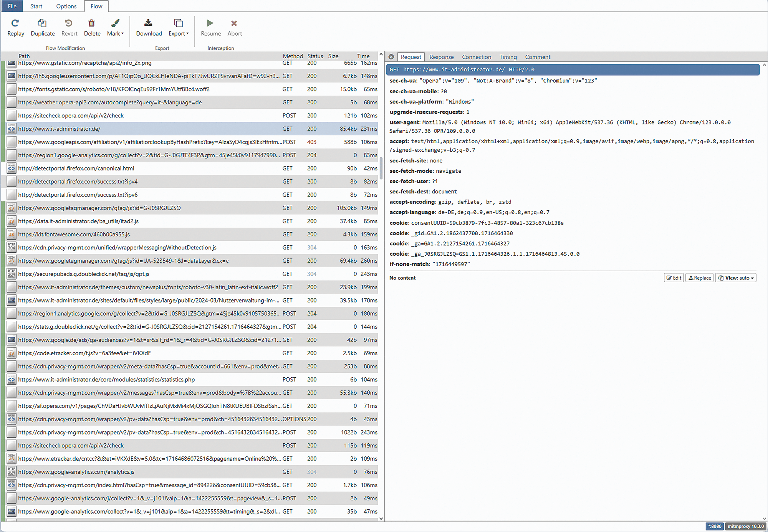Click document icon of privacy-mgmt index.html flow
Image resolution: width=768 pixels, height=532 pixels.
pyautogui.click(x=12, y=485)
